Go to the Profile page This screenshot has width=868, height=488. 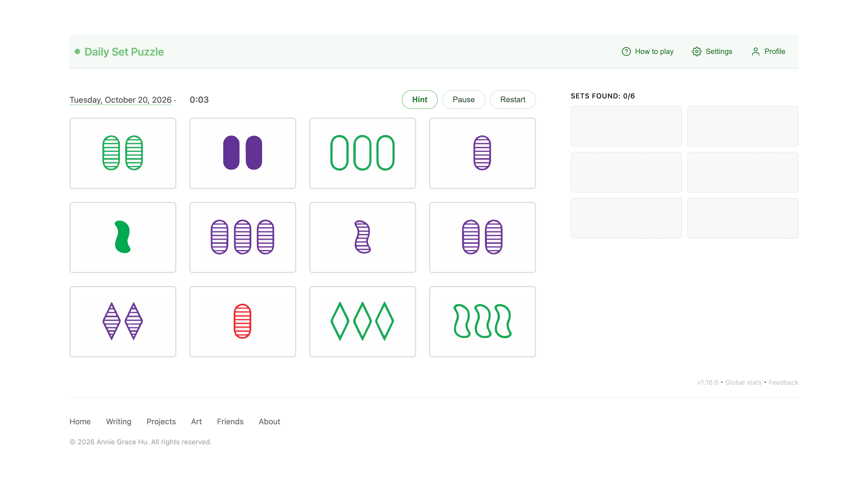pos(774,52)
